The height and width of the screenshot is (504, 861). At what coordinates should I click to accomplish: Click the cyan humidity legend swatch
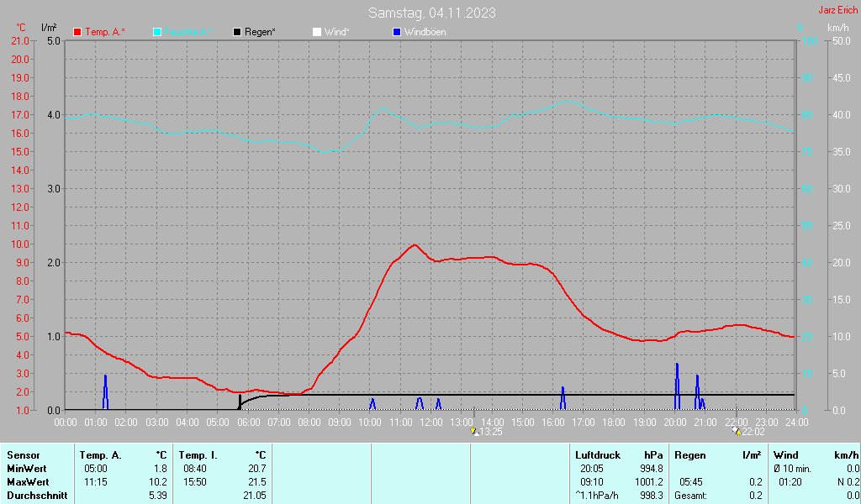(157, 32)
